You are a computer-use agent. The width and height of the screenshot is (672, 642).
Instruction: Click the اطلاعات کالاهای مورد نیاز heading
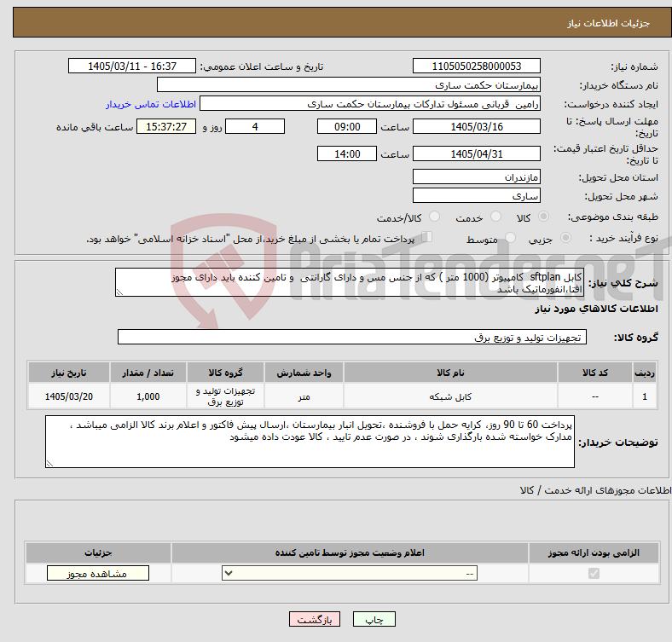tap(596, 309)
